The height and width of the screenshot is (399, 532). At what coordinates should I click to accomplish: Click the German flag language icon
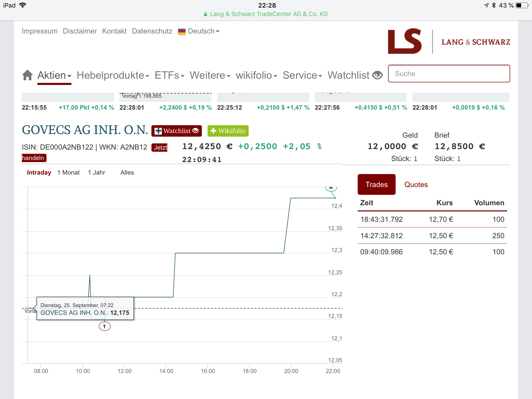182,31
